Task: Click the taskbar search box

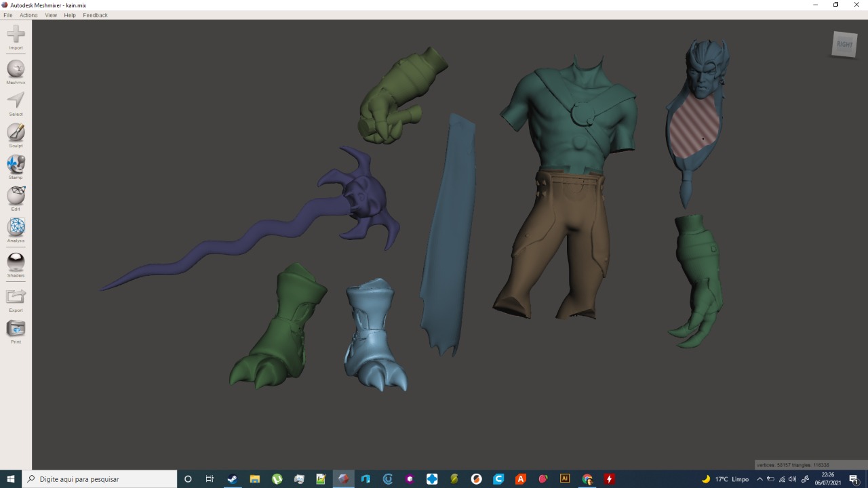Action: 100,479
